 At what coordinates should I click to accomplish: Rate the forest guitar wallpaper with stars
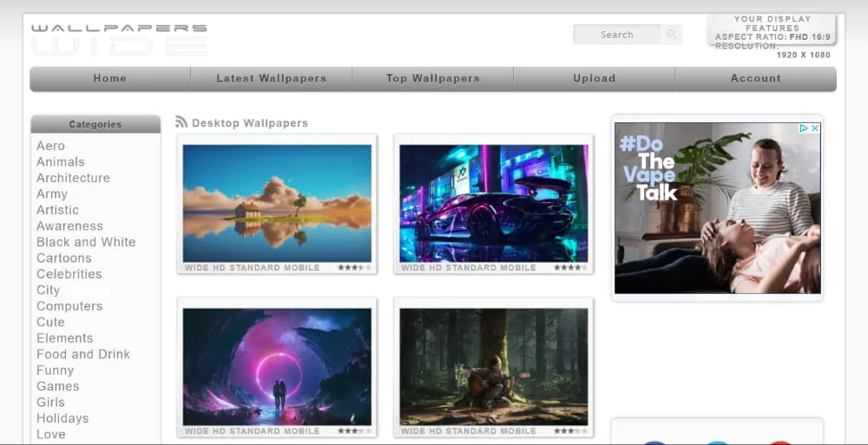(571, 431)
